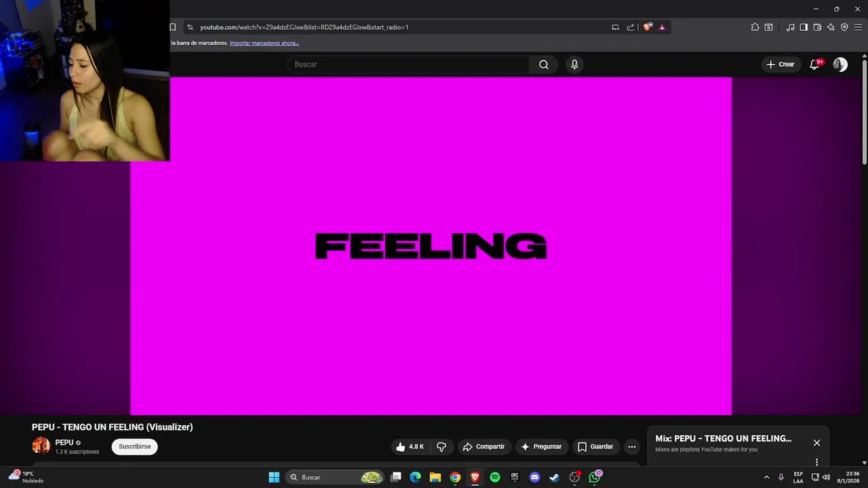Click the YouTube URL in address bar

(x=304, y=27)
